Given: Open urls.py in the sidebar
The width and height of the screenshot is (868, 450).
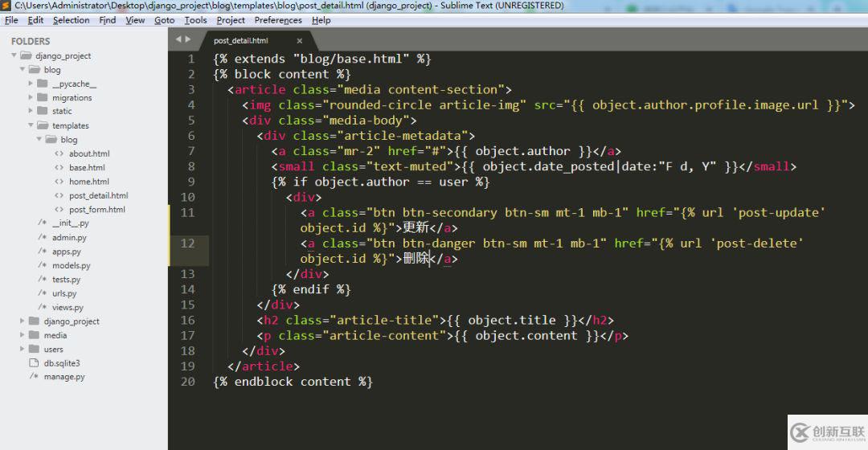Looking at the screenshot, I should coord(64,293).
